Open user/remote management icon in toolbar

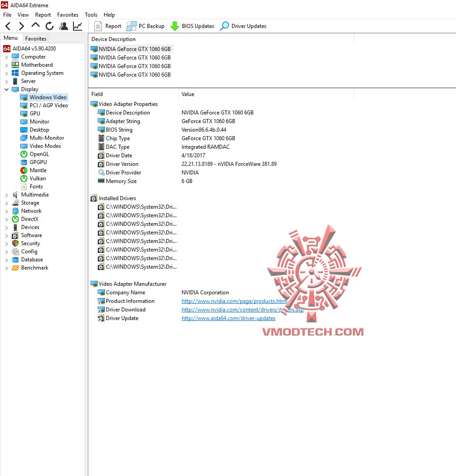[64, 26]
